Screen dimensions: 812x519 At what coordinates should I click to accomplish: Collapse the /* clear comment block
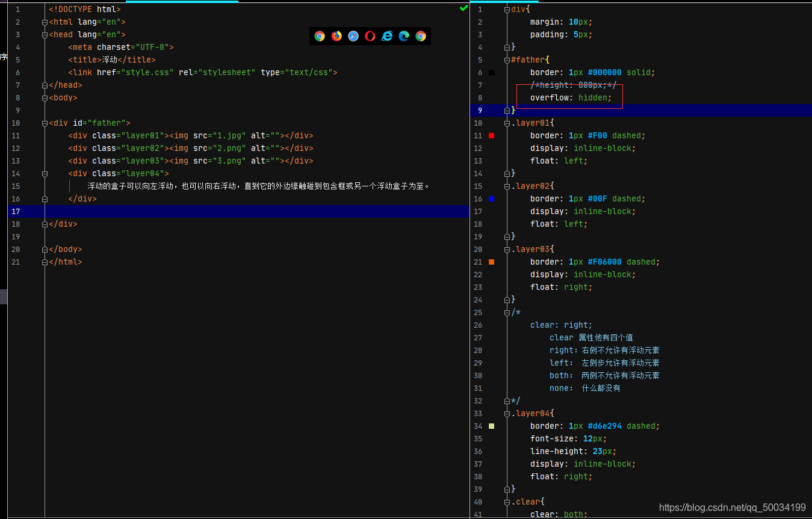tap(507, 313)
